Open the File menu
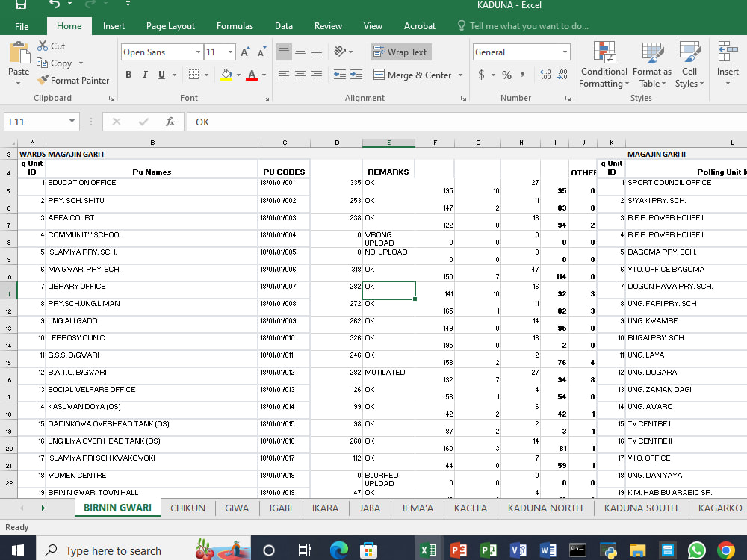 (x=22, y=26)
